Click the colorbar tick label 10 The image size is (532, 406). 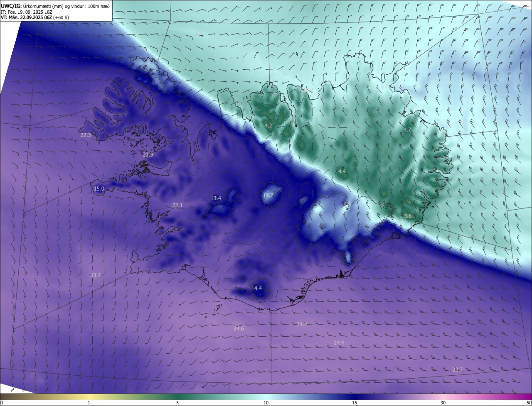266,403
